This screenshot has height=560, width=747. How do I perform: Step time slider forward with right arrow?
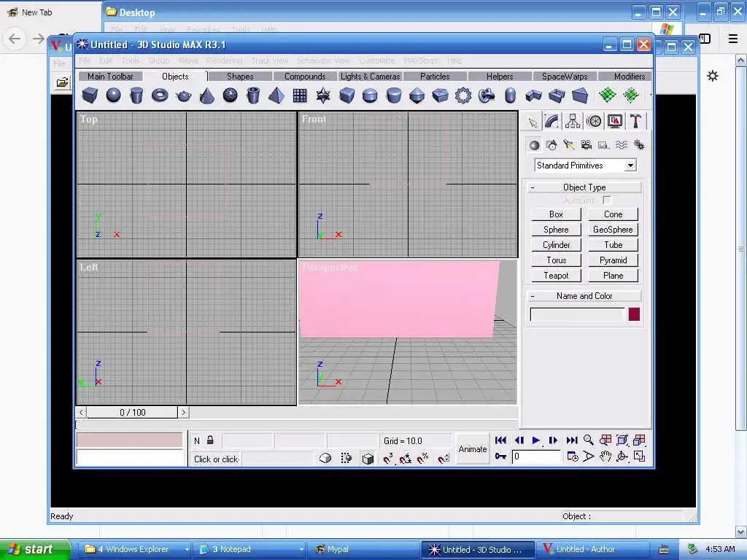point(183,413)
